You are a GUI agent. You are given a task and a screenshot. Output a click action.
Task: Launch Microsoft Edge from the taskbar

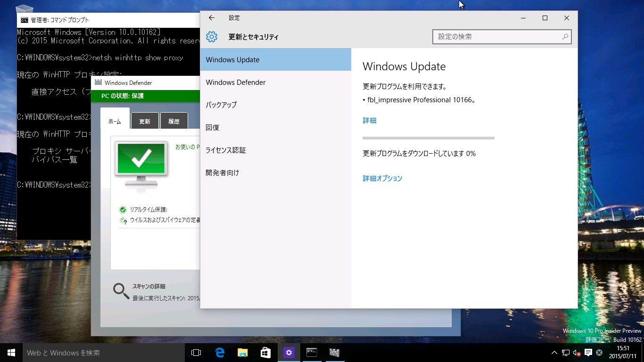point(220,353)
